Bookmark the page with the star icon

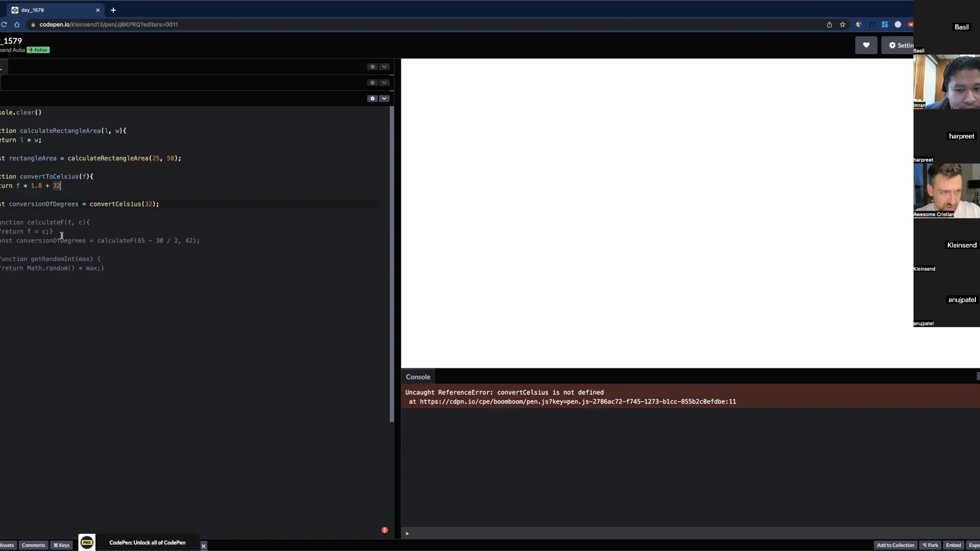tap(843, 24)
